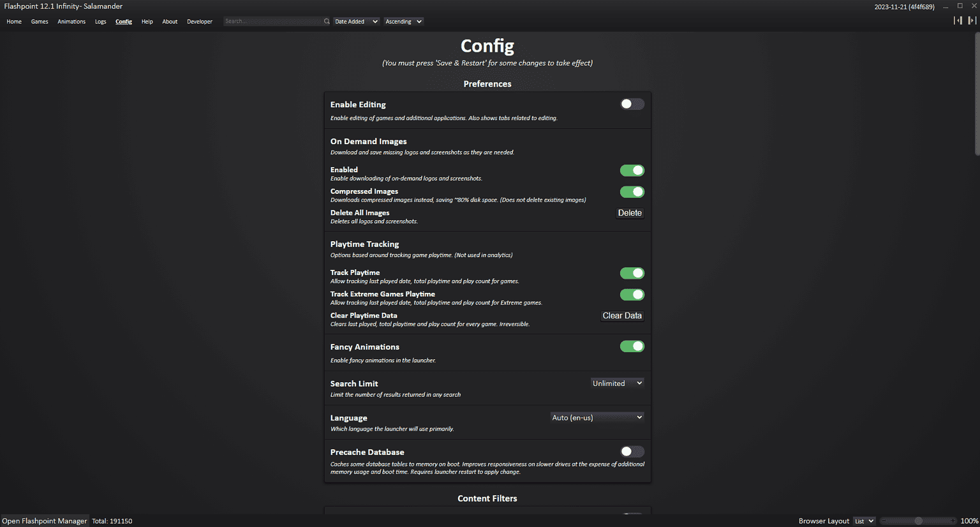The width and height of the screenshot is (980, 527).
Task: Click inside the search input field
Action: (x=274, y=21)
